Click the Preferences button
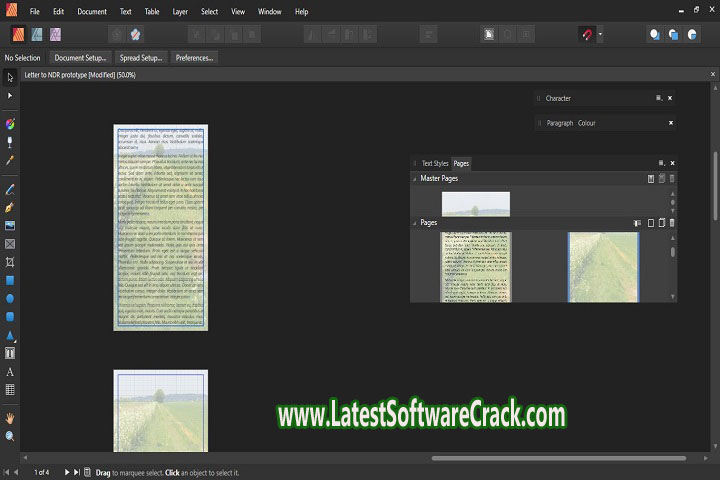 (194, 58)
